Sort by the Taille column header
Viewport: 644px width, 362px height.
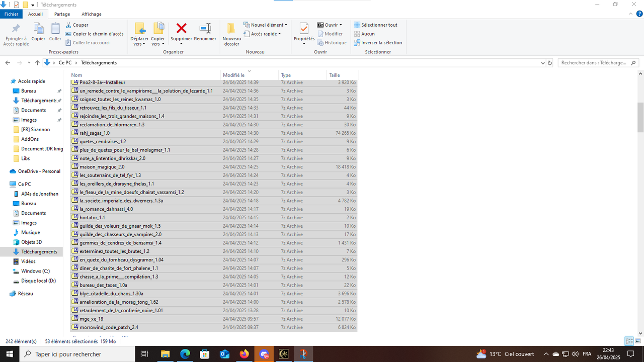click(x=342, y=75)
